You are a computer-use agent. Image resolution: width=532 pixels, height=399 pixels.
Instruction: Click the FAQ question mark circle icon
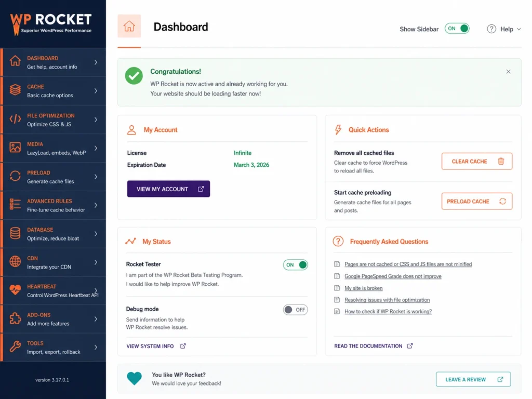338,241
